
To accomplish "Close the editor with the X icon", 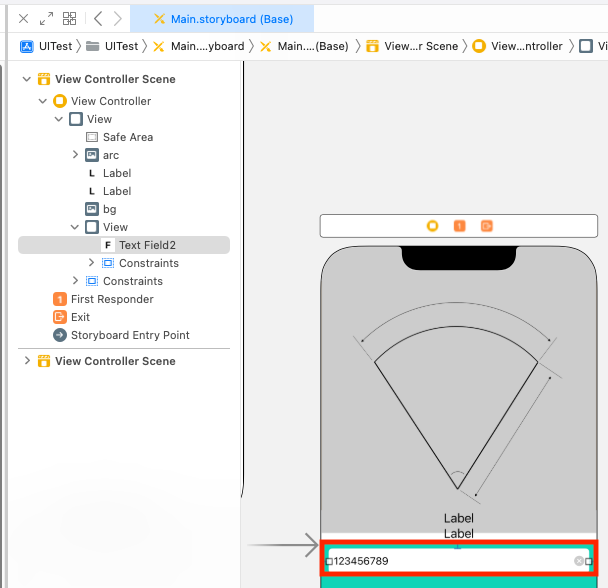I will [24, 19].
